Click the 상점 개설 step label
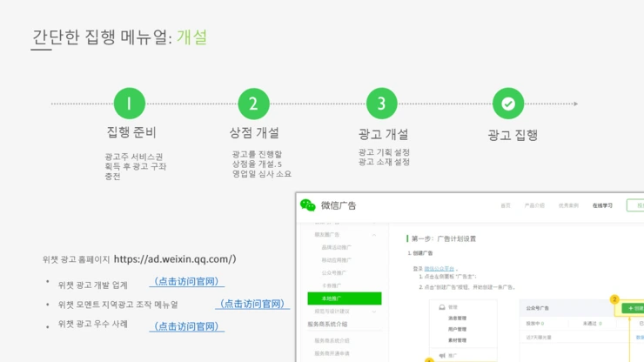644x362 pixels. pos(254,133)
